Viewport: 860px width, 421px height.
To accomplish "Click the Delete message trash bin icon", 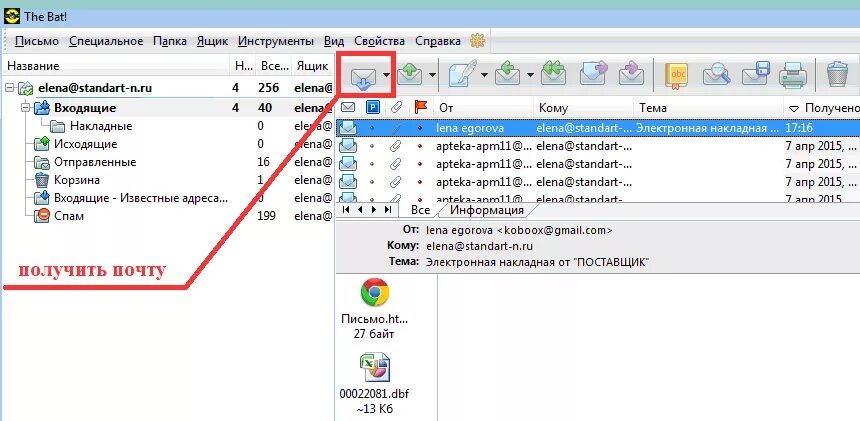I will pos(837,74).
